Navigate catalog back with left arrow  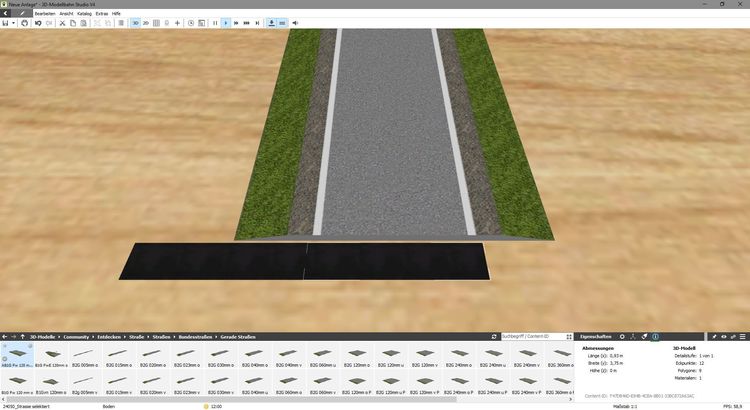click(x=5, y=337)
